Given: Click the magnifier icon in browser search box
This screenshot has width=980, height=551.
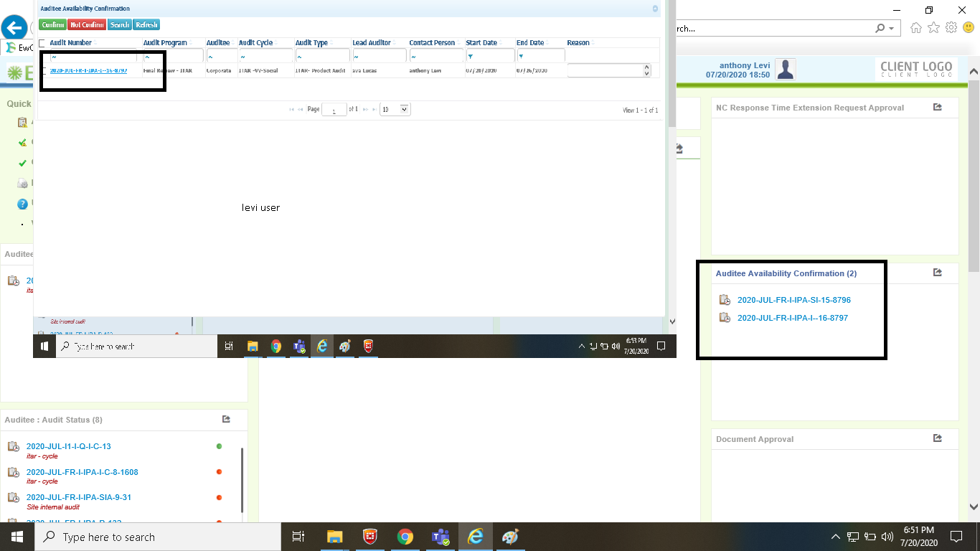Looking at the screenshot, I should coord(880,29).
